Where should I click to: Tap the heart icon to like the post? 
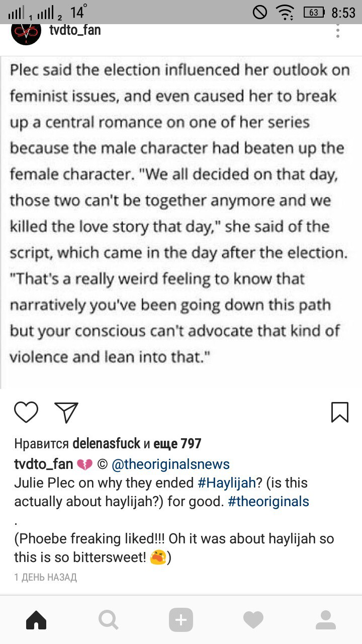(x=26, y=412)
